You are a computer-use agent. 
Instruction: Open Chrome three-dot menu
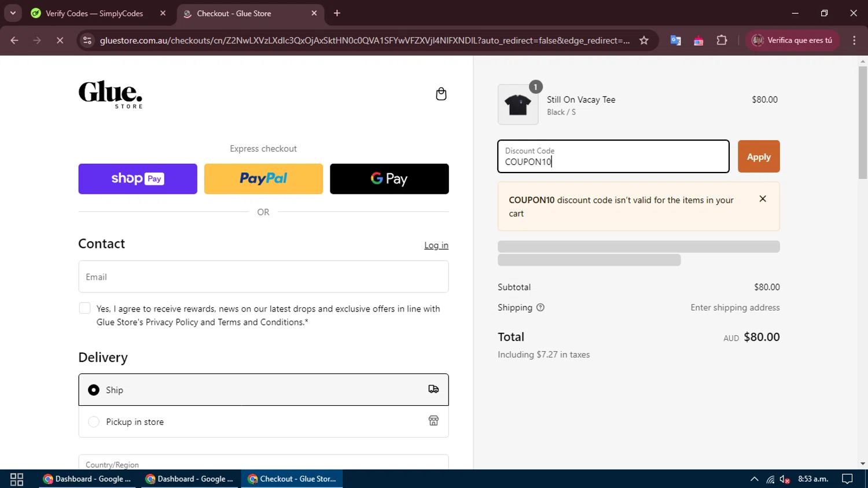854,41
